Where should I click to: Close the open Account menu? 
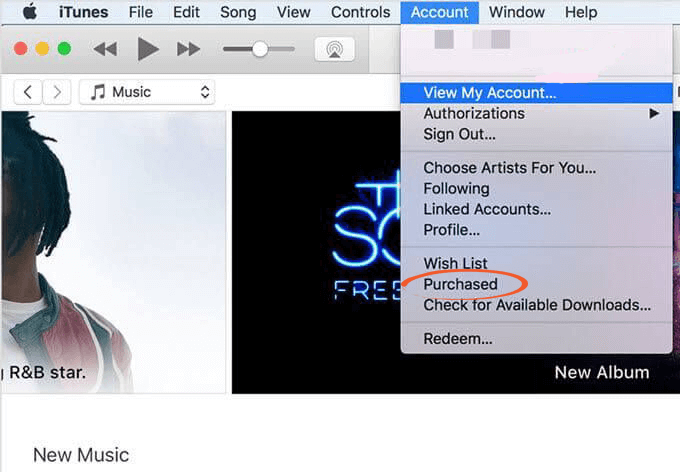439,12
